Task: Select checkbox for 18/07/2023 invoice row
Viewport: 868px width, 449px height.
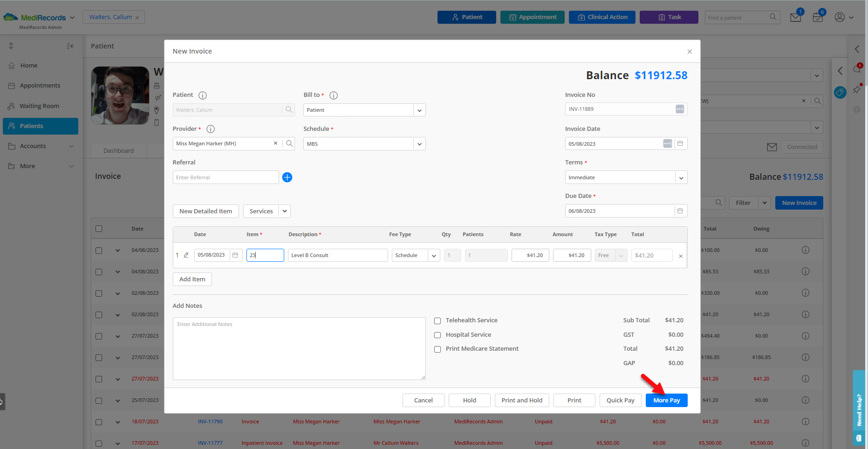Action: pyautogui.click(x=99, y=422)
